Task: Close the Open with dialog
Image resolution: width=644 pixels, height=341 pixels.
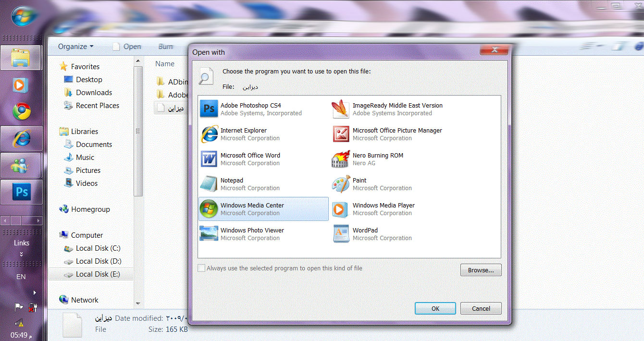Action: 494,49
